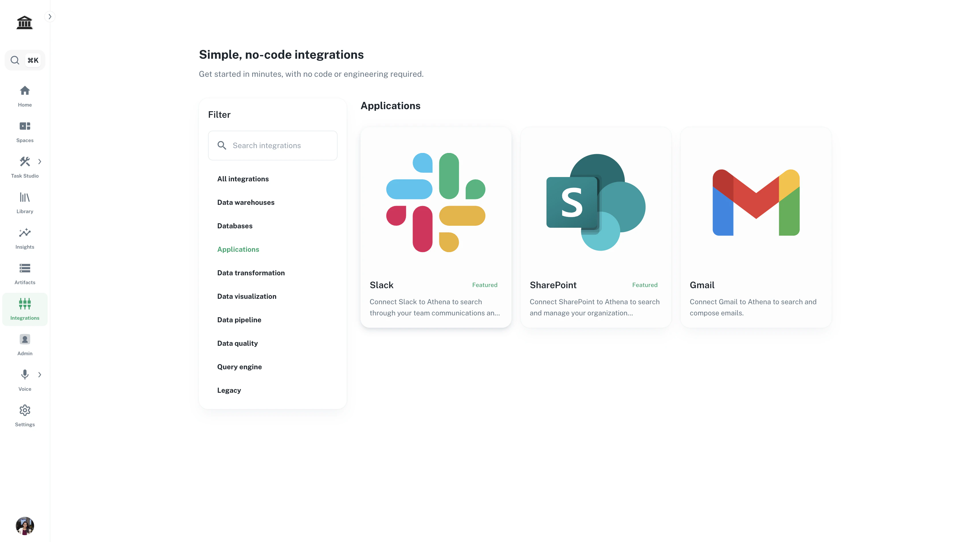Open the Library sidebar icon

point(25,197)
